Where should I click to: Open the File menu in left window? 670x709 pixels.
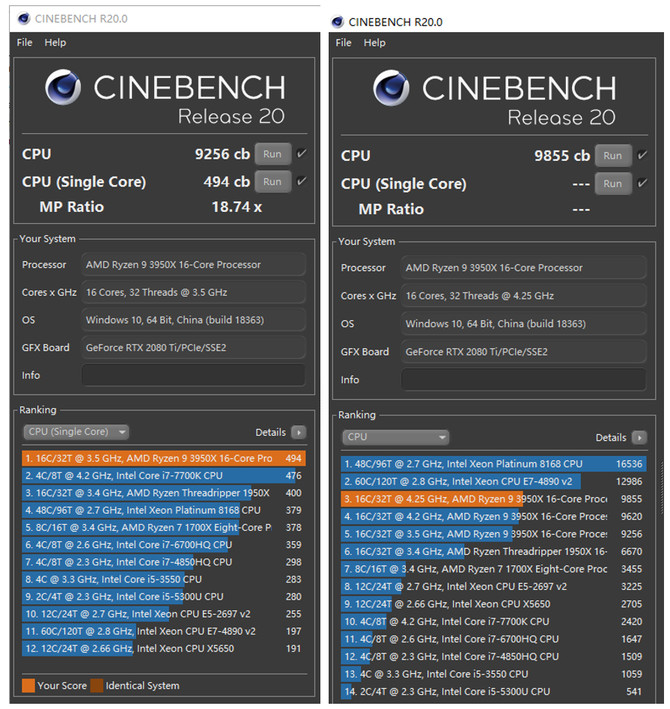point(24,43)
